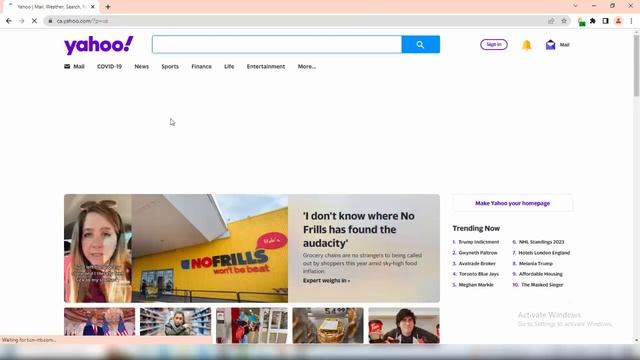640x360 pixels.
Task: Open trending topic Meghan Markle
Action: coord(476,284)
